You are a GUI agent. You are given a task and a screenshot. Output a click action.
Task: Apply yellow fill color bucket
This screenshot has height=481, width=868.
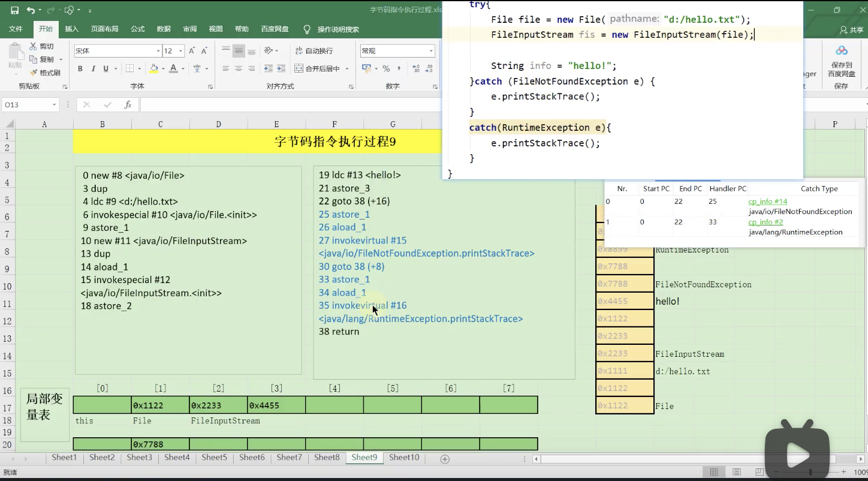(x=154, y=69)
